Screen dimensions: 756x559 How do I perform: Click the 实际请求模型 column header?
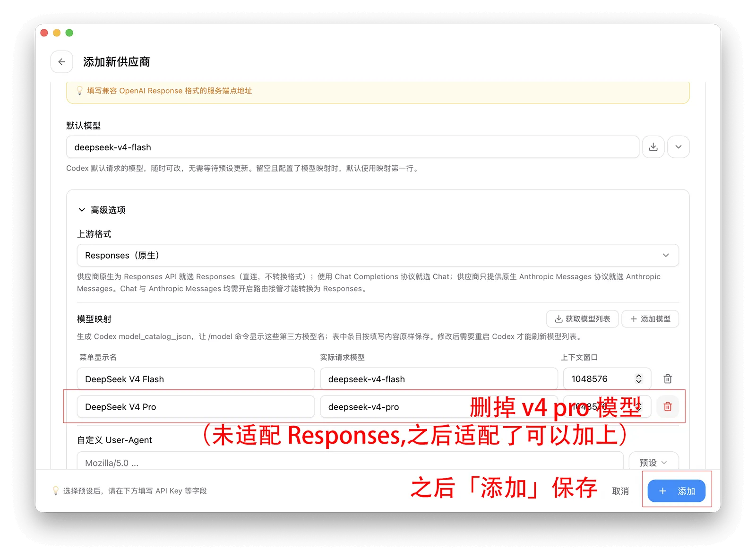pos(343,357)
